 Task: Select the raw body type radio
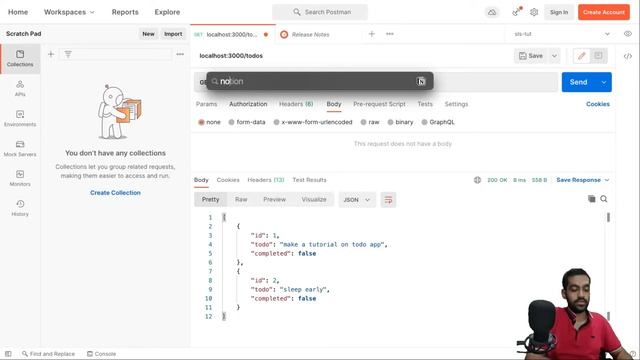pos(363,122)
